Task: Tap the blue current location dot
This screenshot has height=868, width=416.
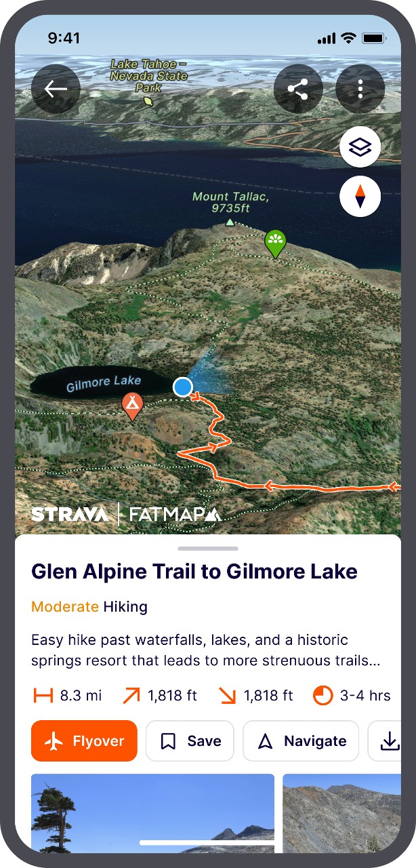Action: point(183,387)
